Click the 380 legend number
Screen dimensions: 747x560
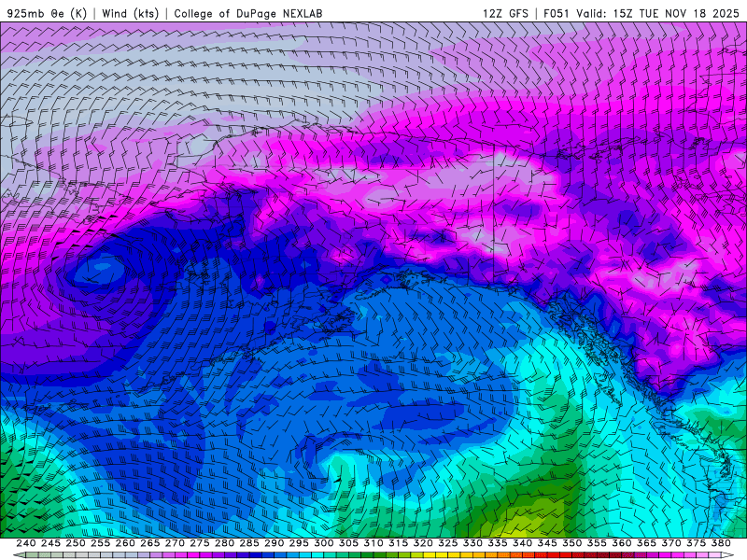pos(721,543)
